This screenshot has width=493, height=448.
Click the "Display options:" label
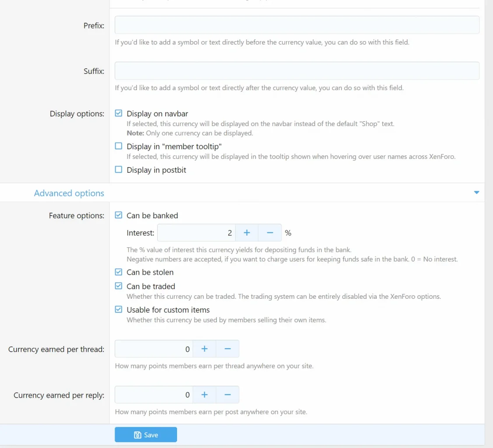(77, 114)
